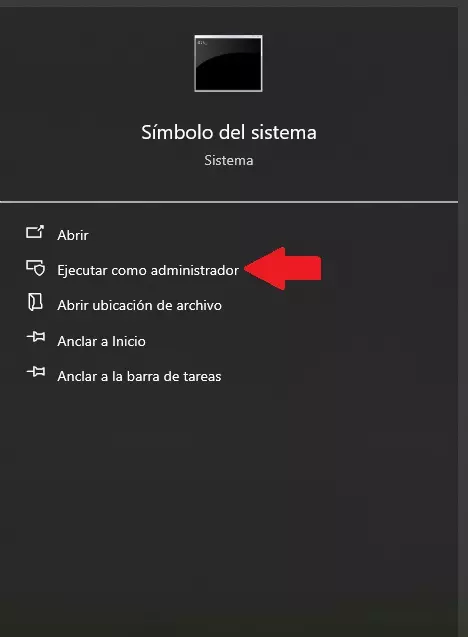Click the red arrow pointing to the administrator option
This screenshot has width=468, height=637.
283,268
